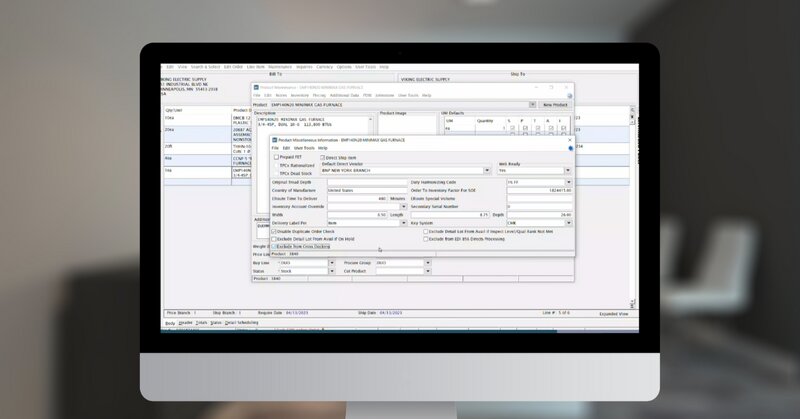Image resolution: width=800 pixels, height=419 pixels.
Task: Click the Product Maintenance window title icon
Action: coord(257,87)
